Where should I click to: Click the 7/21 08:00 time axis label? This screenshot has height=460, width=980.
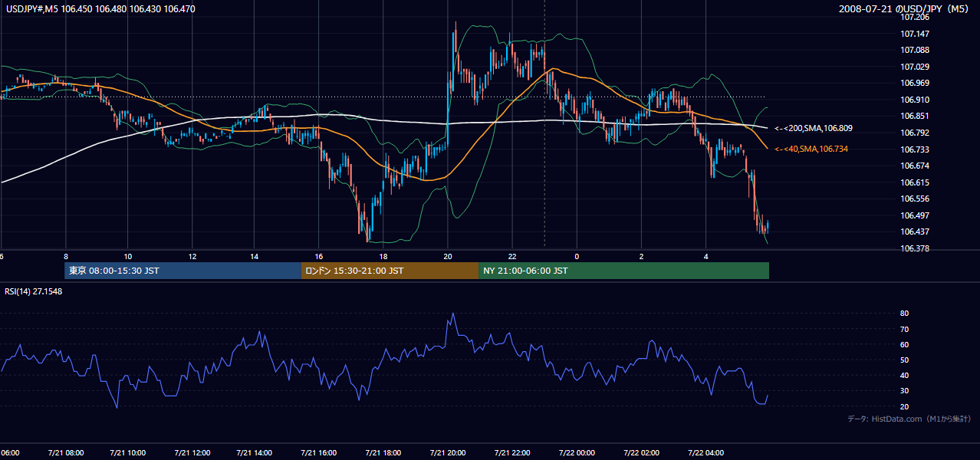coord(65,453)
